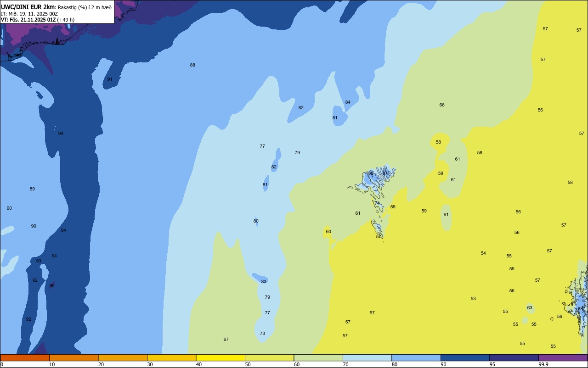
Task: Click the humidity value '91' on the map
Action: click(110, 79)
